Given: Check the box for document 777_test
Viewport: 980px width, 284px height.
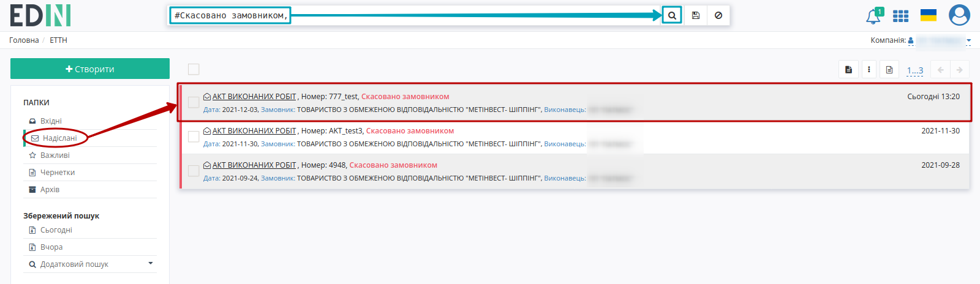Looking at the screenshot, I should (x=194, y=102).
